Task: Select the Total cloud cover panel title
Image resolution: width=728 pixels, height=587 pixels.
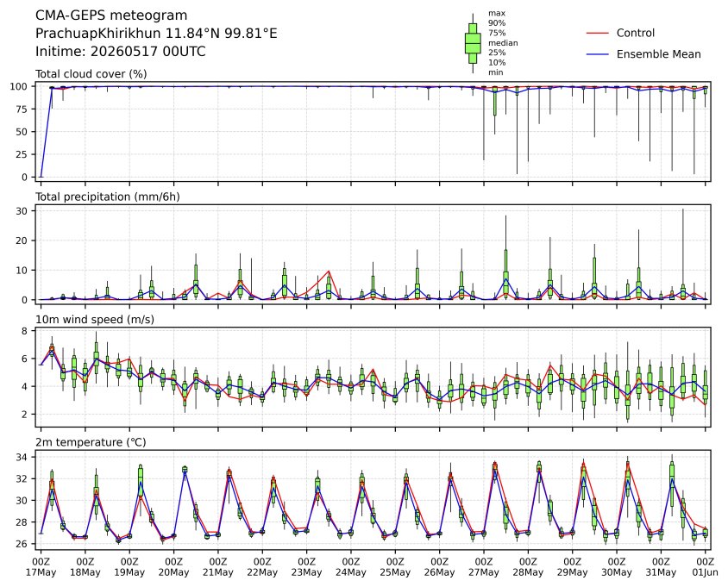Action: tap(91, 74)
